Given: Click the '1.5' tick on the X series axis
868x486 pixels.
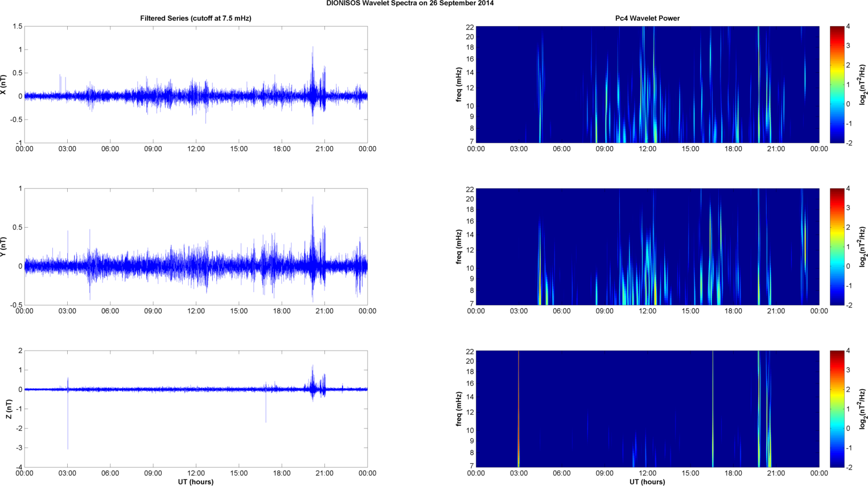Looking at the screenshot, I should pyautogui.click(x=17, y=27).
